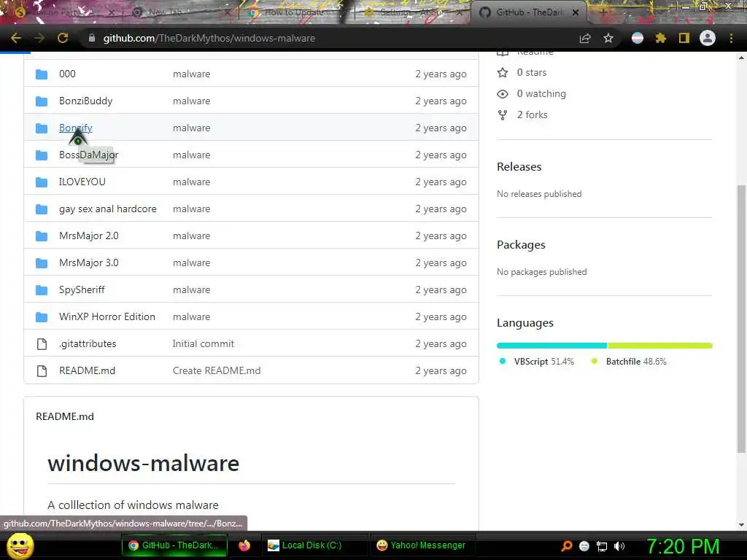This screenshot has width=747, height=560.
Task: Open the extensions puzzle icon
Action: tap(661, 38)
